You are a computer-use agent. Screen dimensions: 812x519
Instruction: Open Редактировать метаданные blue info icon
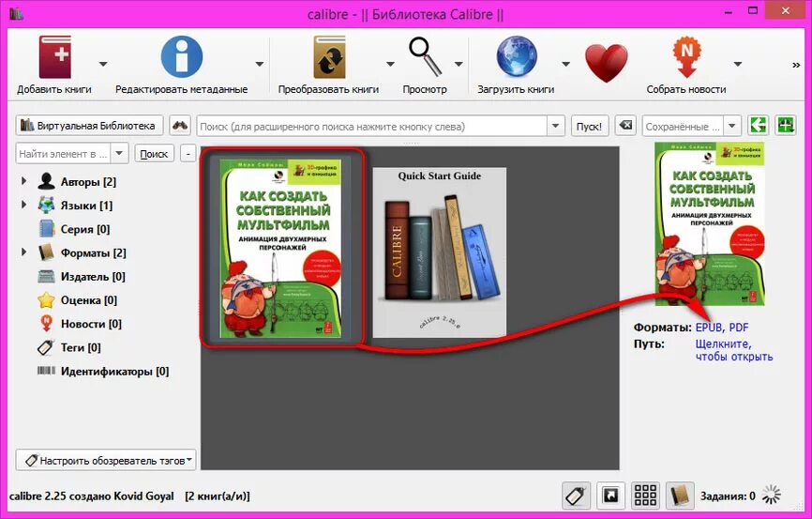point(181,56)
